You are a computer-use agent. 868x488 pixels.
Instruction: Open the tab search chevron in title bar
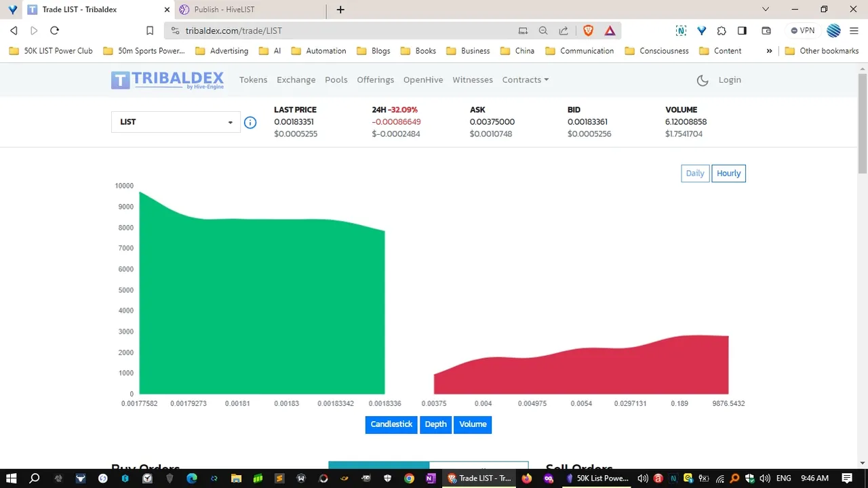click(766, 9)
